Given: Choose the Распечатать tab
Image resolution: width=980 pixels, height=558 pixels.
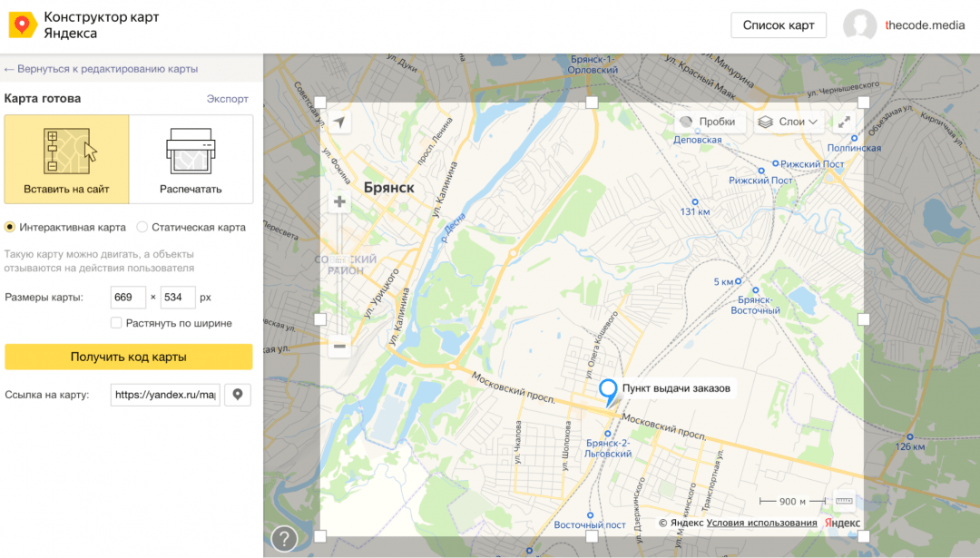Looking at the screenshot, I should coord(191,159).
